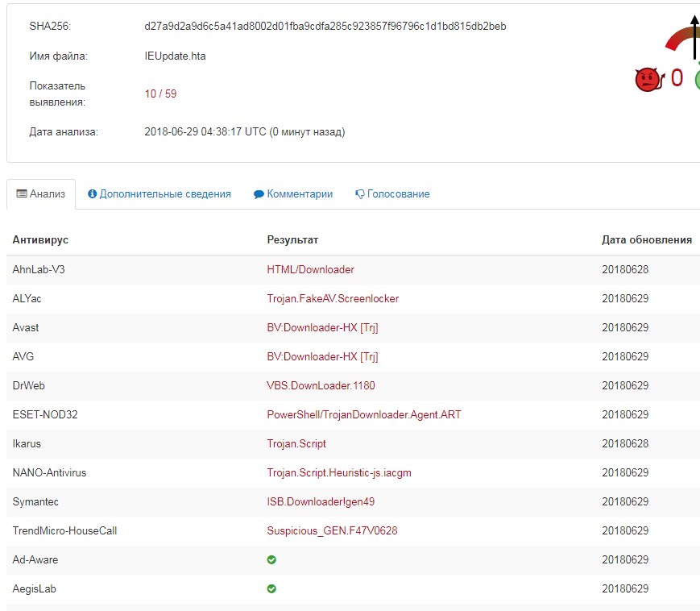700x611 pixels.
Task: Click the detection ratio 10 / 59
Action: (x=160, y=94)
